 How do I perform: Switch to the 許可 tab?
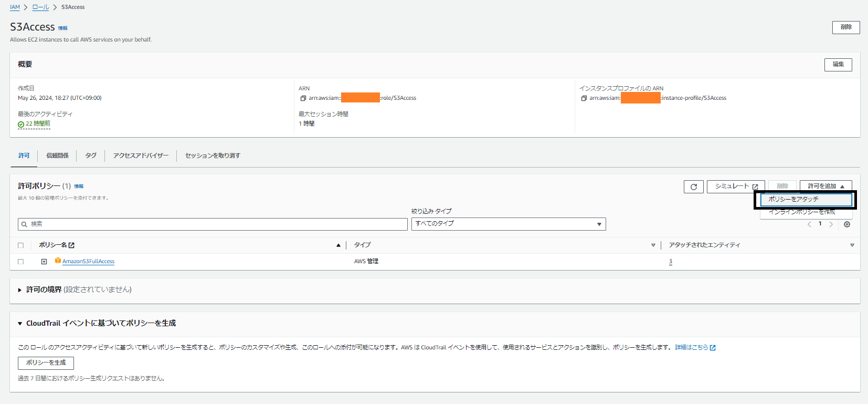click(24, 156)
